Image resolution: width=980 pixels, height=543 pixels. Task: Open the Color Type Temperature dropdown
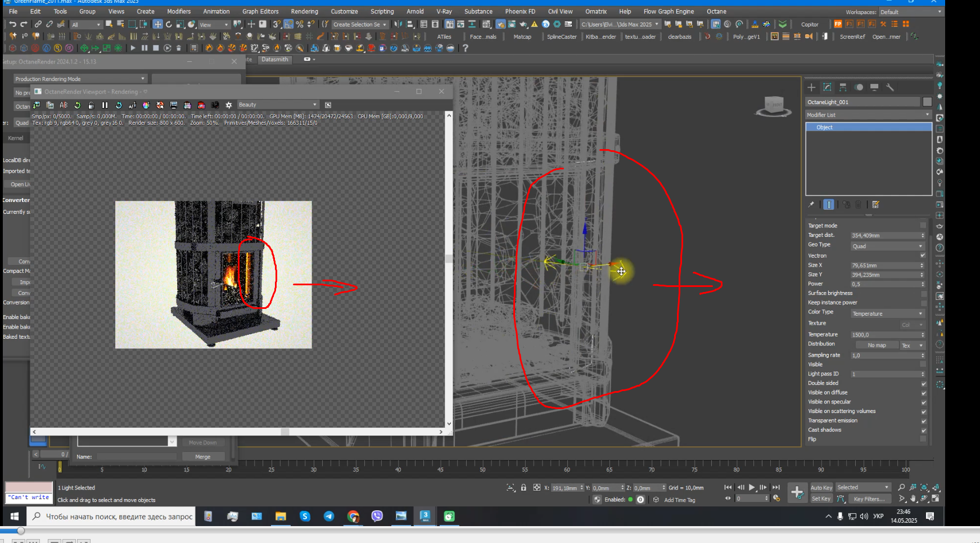tap(888, 314)
